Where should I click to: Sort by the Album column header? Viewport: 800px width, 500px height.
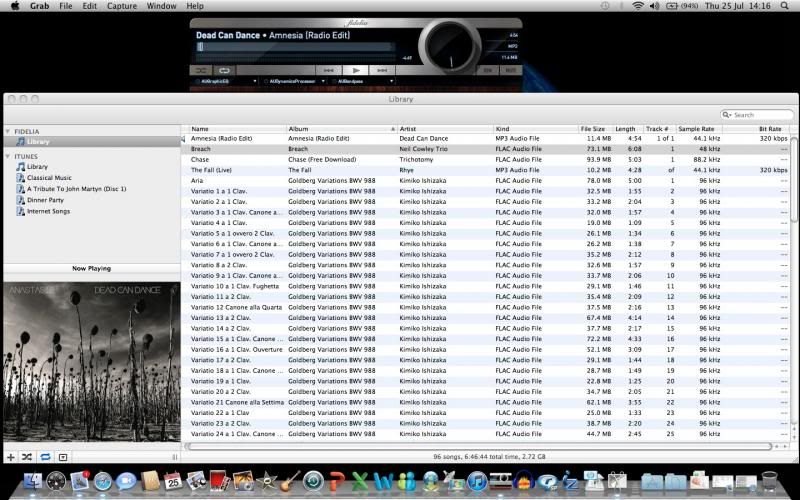pos(342,129)
